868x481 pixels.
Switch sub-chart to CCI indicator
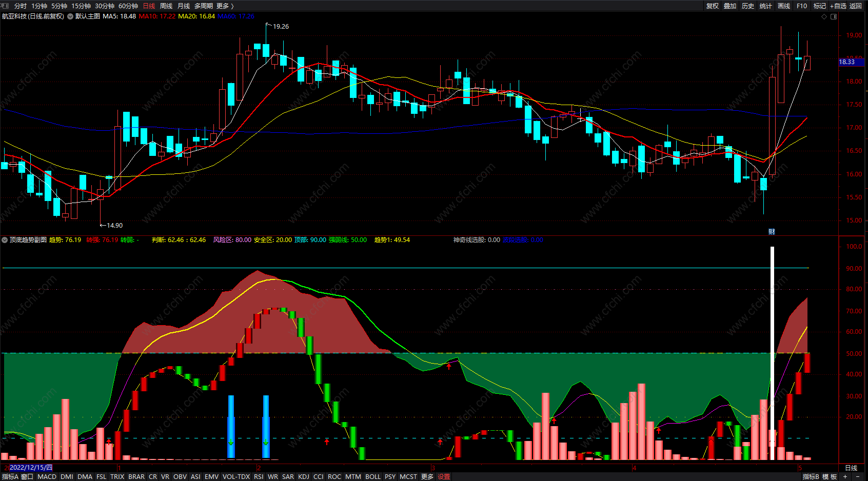319,477
